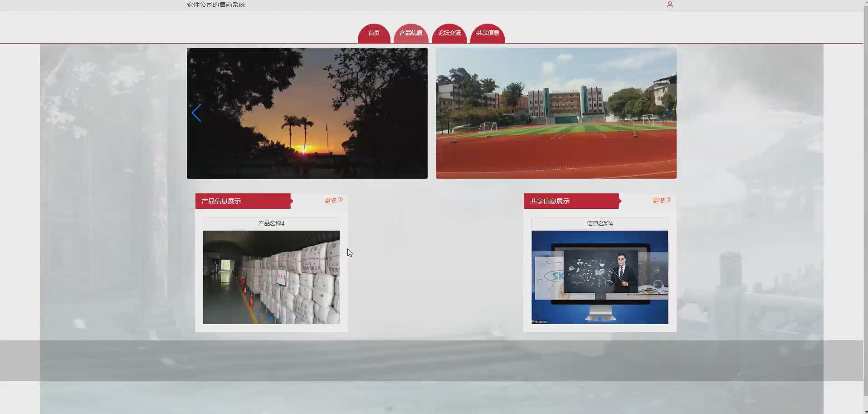The image size is (868, 414).
Task: Open the 信息名称4 title
Action: (x=600, y=223)
